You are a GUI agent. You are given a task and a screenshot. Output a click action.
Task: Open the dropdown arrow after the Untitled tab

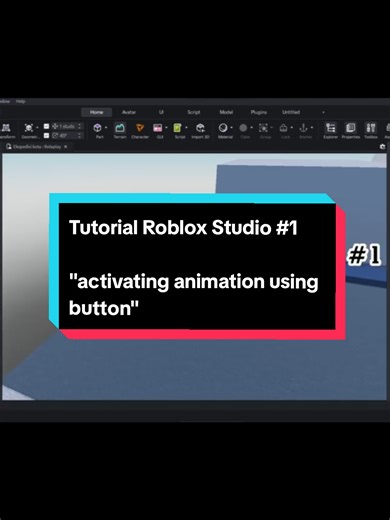pos(323,113)
